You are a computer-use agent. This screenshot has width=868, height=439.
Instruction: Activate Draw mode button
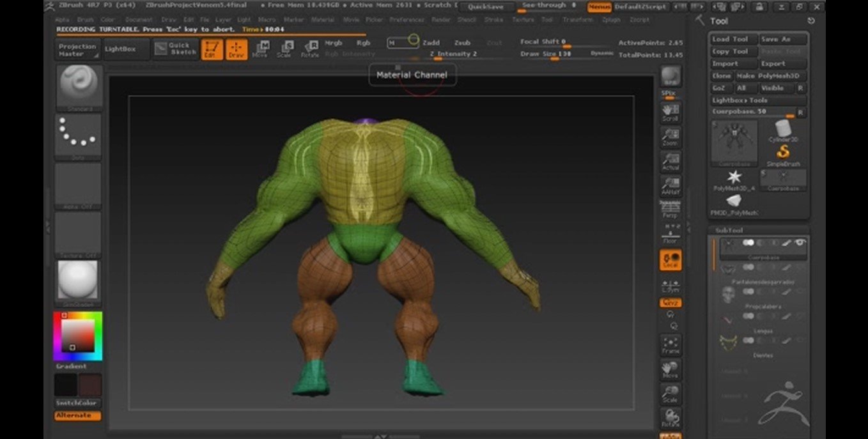click(236, 49)
